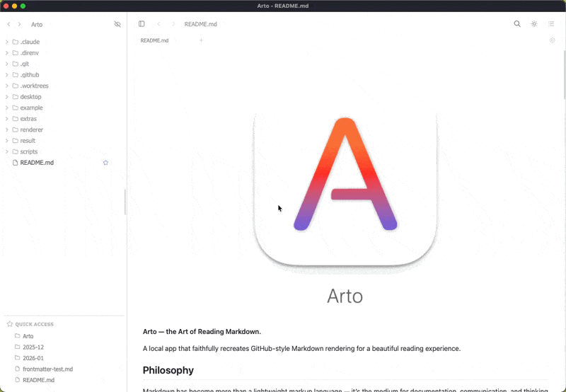
Task: Navigate forward in document history
Action: point(173,24)
